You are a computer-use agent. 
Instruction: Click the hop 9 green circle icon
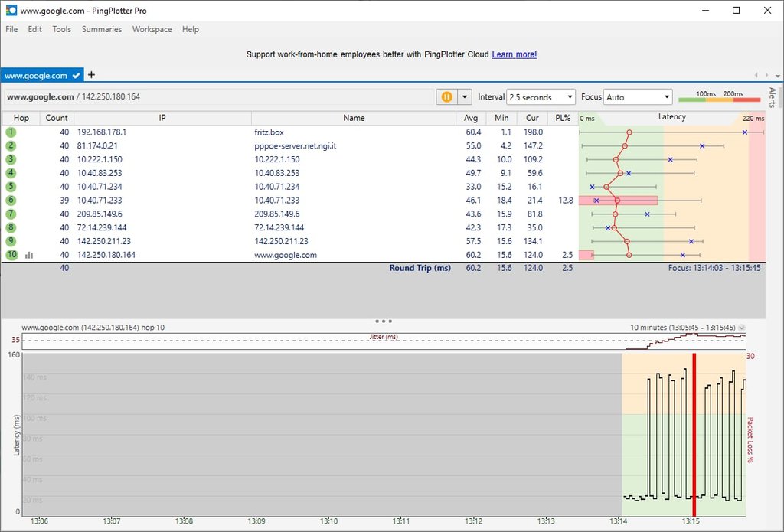tap(11, 241)
